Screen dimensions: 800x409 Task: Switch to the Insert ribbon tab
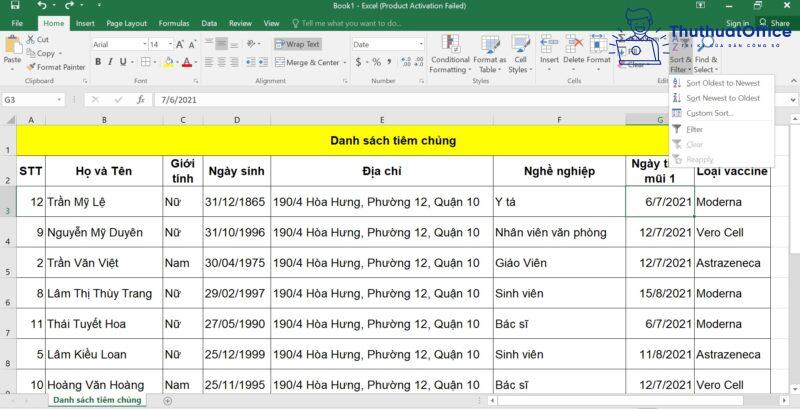coord(85,23)
